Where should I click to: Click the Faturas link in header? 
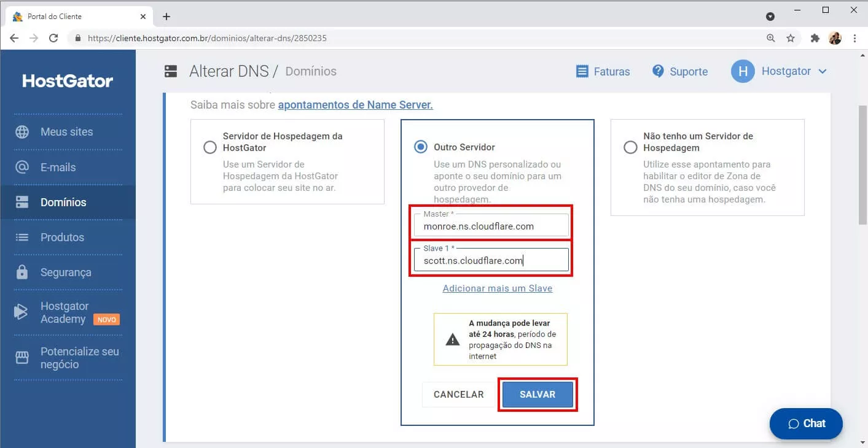[x=612, y=72]
